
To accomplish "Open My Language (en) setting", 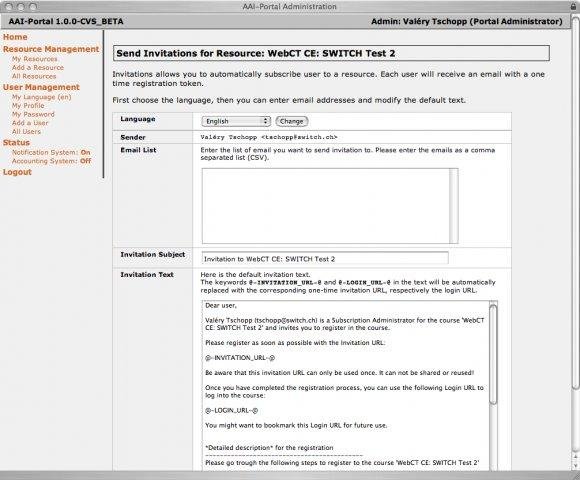I will tap(41, 97).
